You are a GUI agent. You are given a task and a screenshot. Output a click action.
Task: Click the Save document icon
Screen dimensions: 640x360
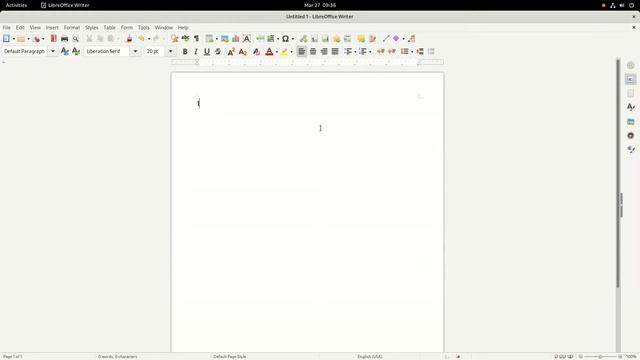point(37,39)
